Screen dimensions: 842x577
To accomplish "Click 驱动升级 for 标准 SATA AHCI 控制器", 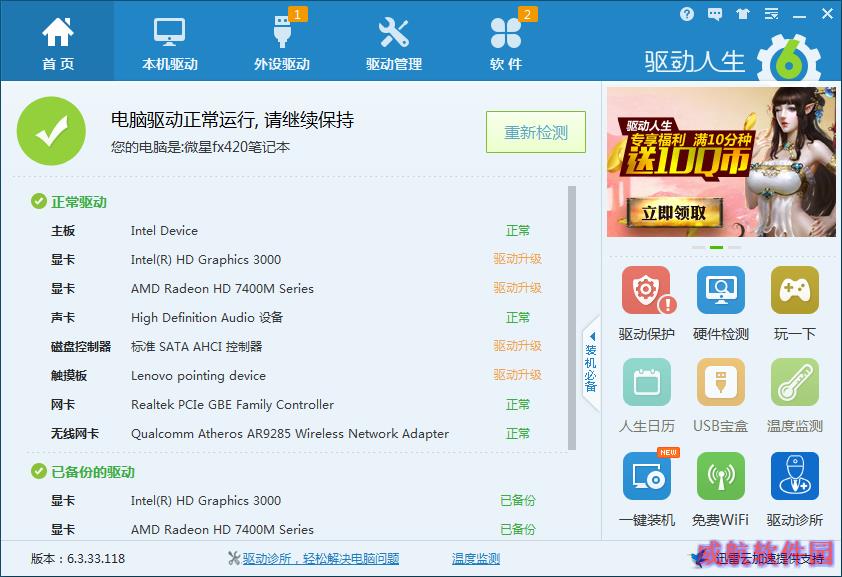I will (x=517, y=346).
